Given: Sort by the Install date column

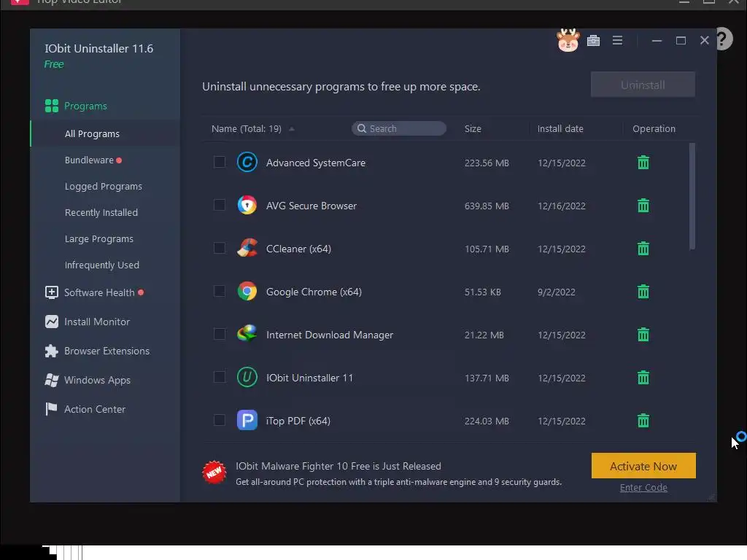Looking at the screenshot, I should point(560,128).
